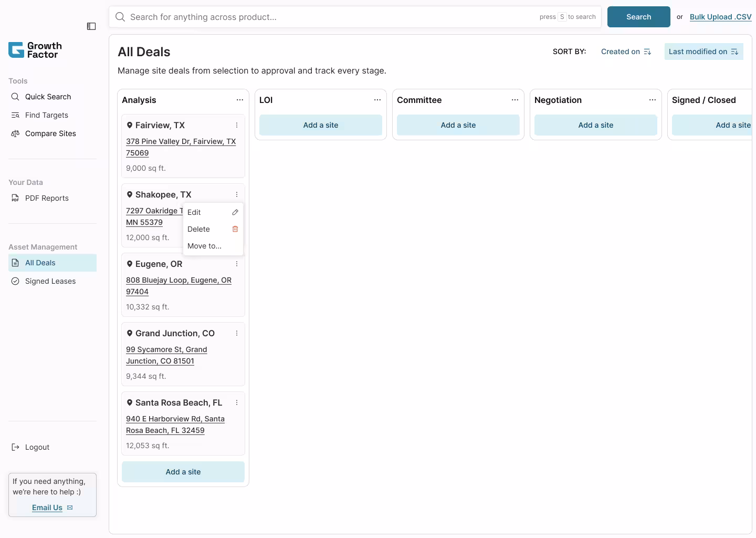
Task: Click the envelope icon beside Email Us
Action: coord(69,508)
